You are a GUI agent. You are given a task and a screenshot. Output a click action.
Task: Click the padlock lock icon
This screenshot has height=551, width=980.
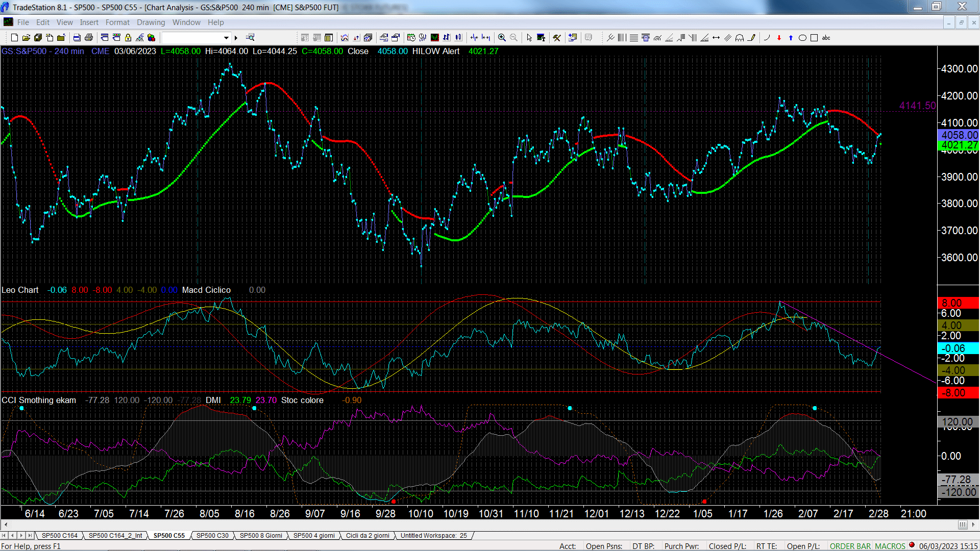128,37
